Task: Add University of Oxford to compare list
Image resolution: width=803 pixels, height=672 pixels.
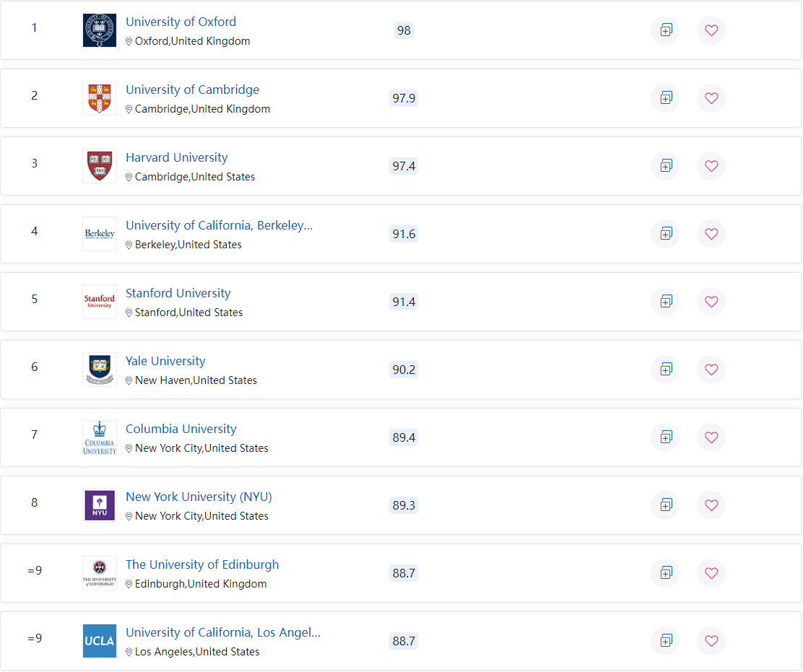Action: [665, 30]
